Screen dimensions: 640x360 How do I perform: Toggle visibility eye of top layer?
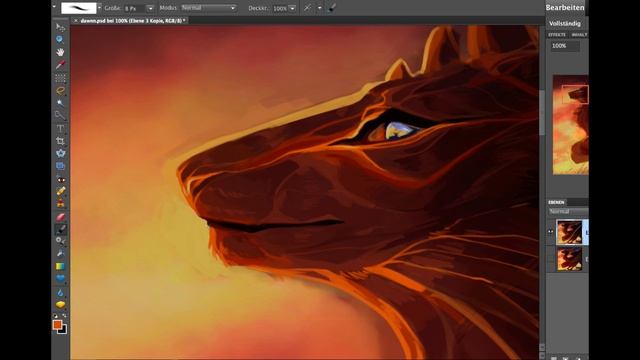551,232
